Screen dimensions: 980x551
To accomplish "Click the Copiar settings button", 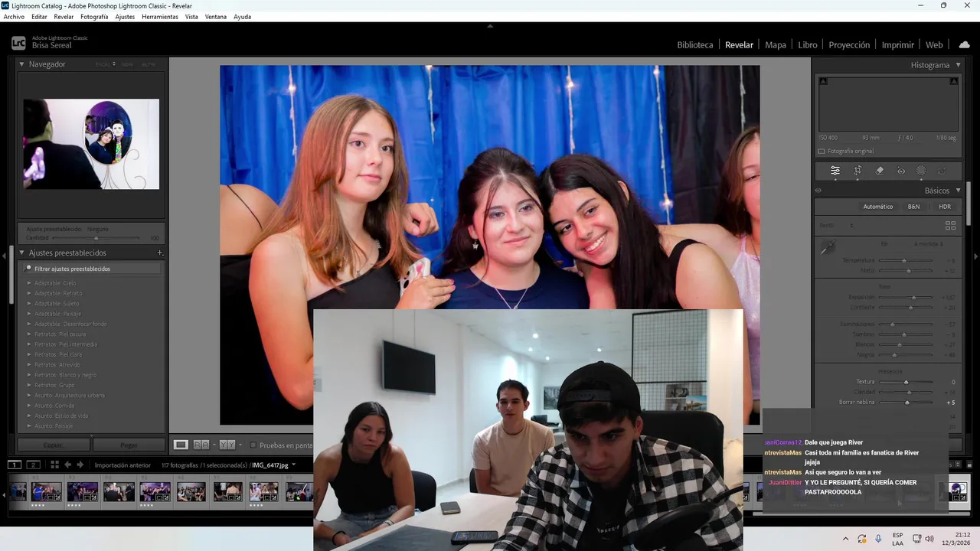I will coord(54,445).
